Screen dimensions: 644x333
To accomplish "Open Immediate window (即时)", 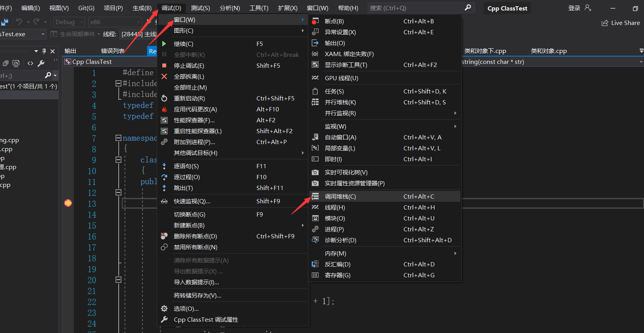I will (x=385, y=159).
